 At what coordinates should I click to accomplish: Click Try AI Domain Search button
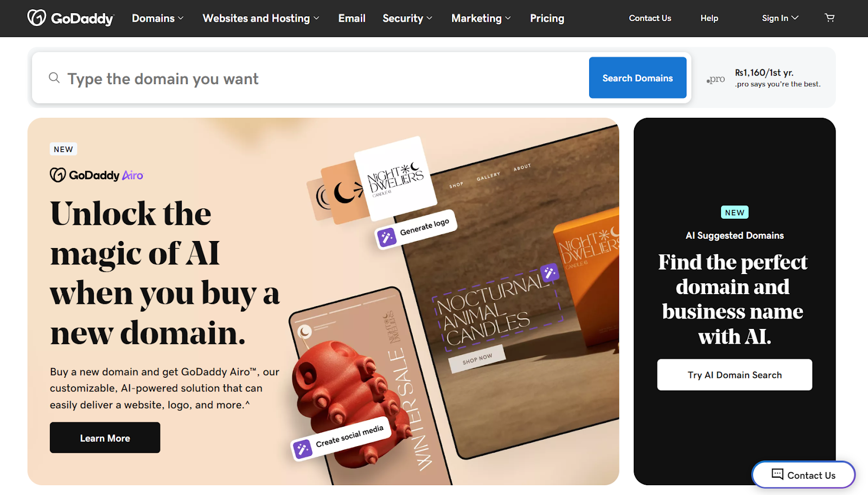click(x=735, y=375)
